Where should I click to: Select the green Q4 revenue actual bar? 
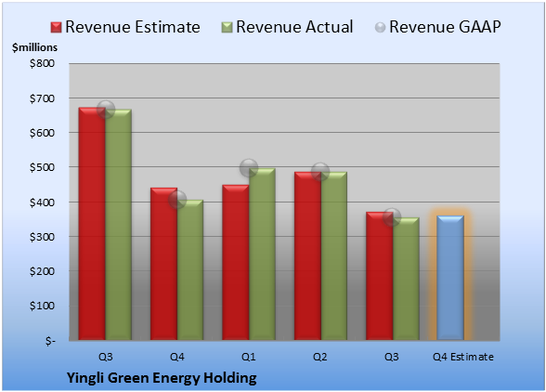point(190,270)
